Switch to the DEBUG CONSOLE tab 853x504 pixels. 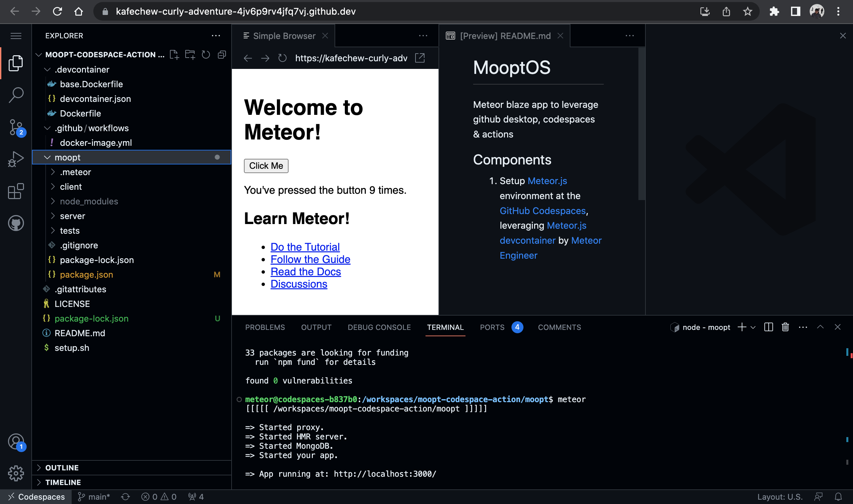(379, 327)
